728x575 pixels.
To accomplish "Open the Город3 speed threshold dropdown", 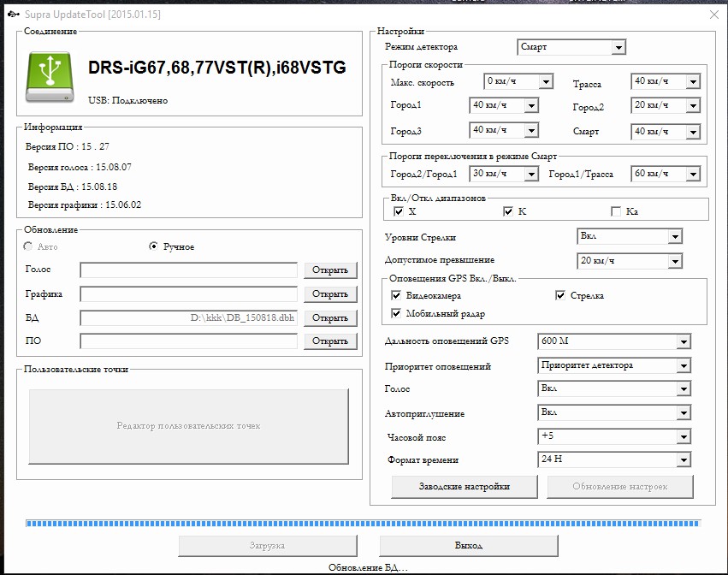I will [x=504, y=130].
